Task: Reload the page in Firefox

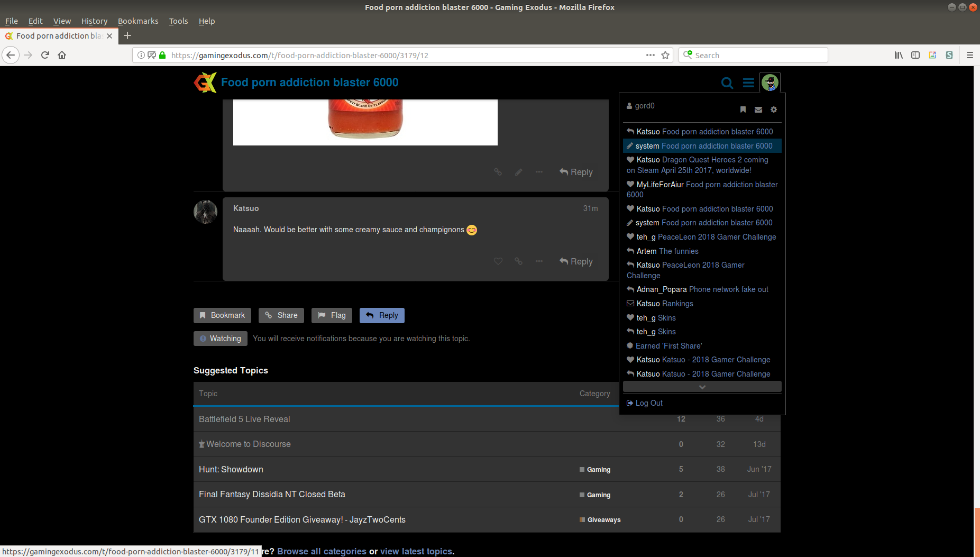Action: pyautogui.click(x=45, y=55)
